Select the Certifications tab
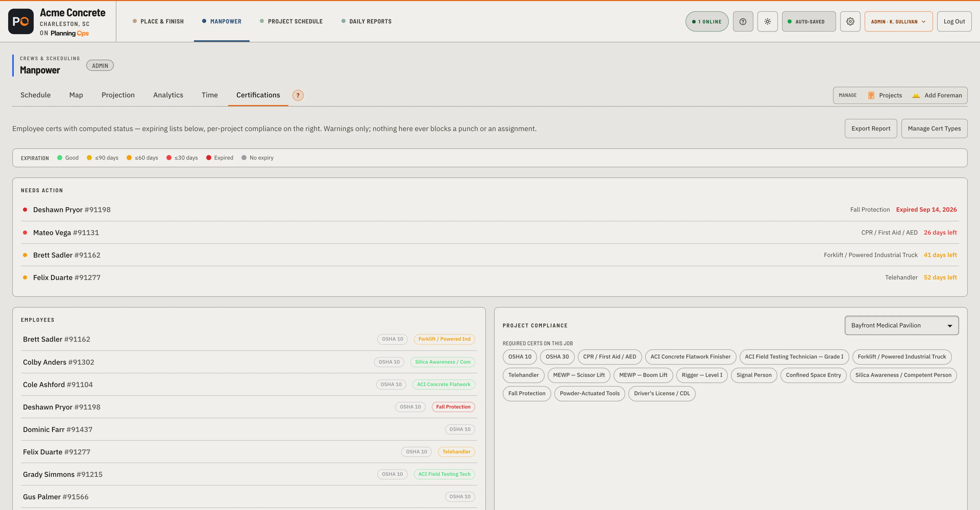 (258, 95)
